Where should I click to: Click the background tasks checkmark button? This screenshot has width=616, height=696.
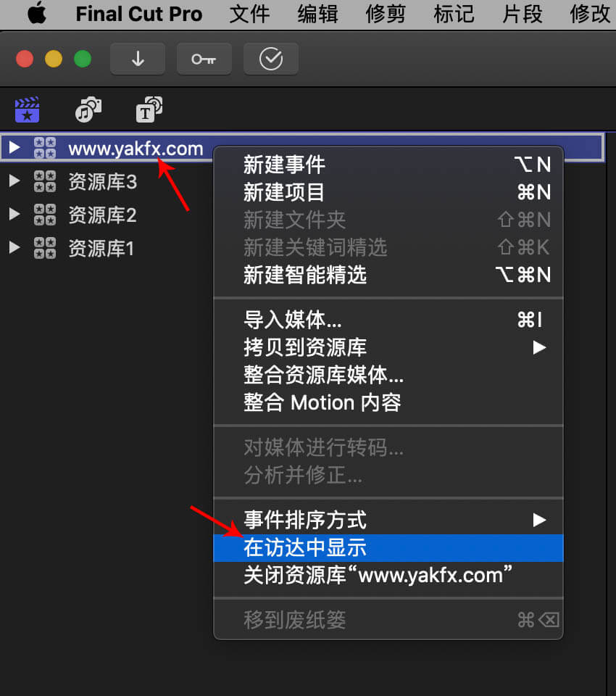point(271,59)
